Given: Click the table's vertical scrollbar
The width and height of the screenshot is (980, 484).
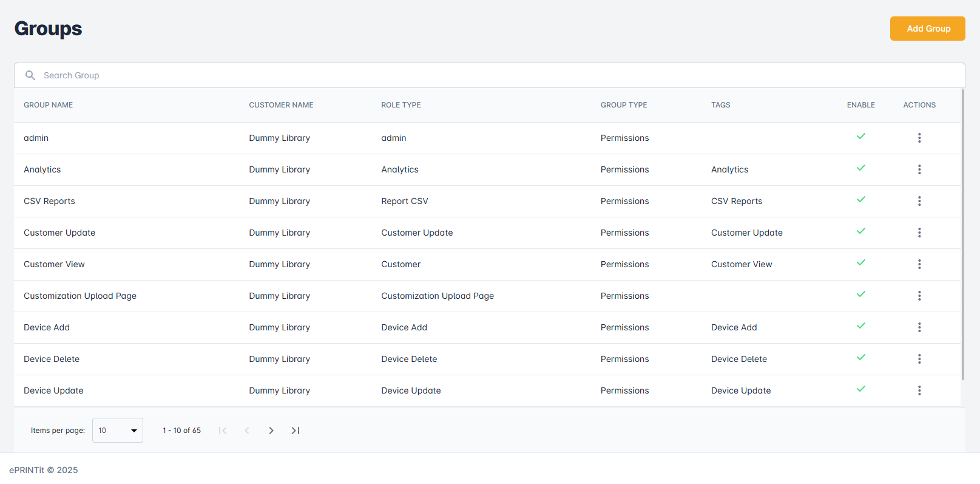Looking at the screenshot, I should (963, 234).
